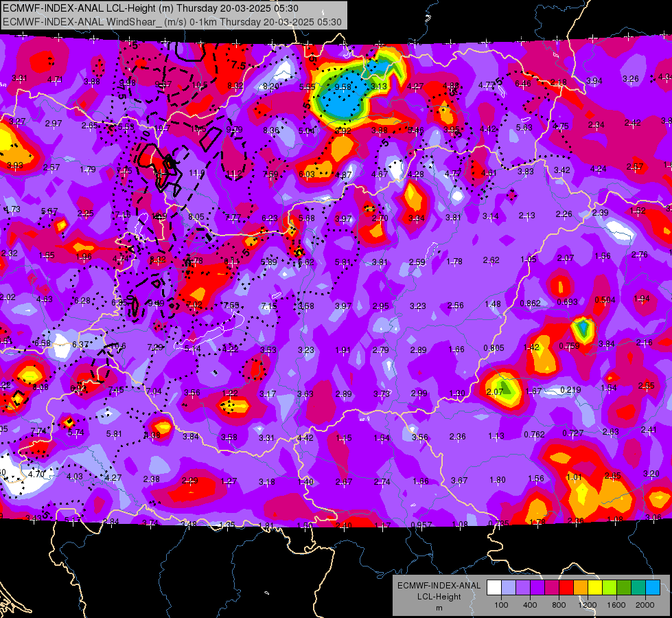
Task: Click the 9.58 value in the blue area
Action: pyautogui.click(x=343, y=87)
